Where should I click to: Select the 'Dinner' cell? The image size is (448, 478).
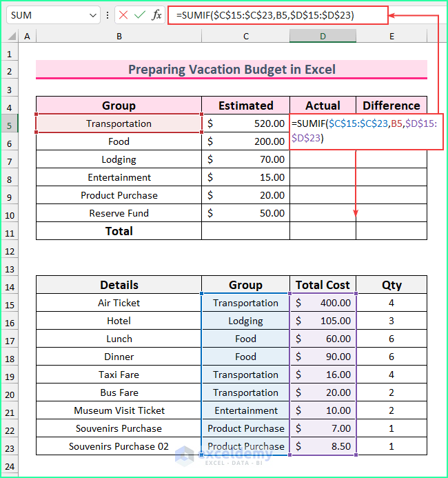(x=119, y=357)
